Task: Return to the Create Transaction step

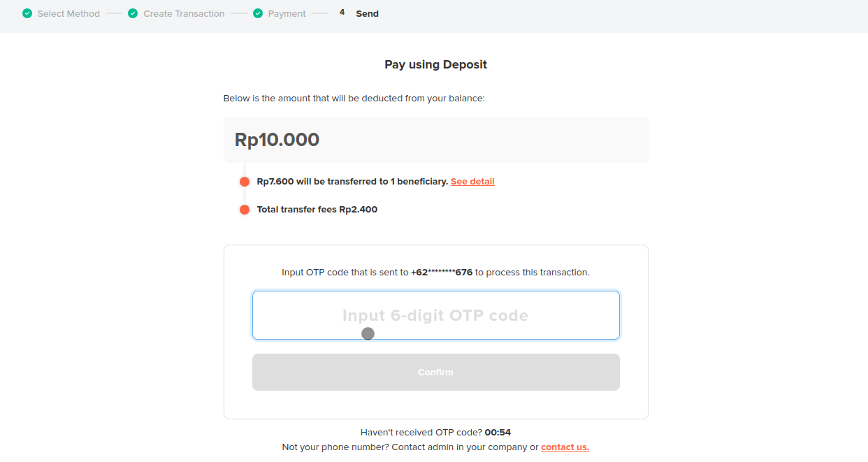Action: pos(184,14)
